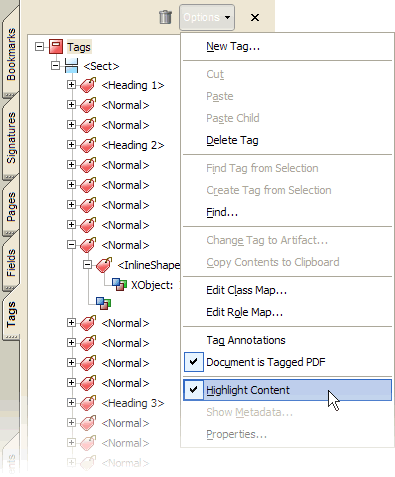This screenshot has height=477, width=395.
Task: Click the Heading 1 tag icon
Action: pos(88,85)
